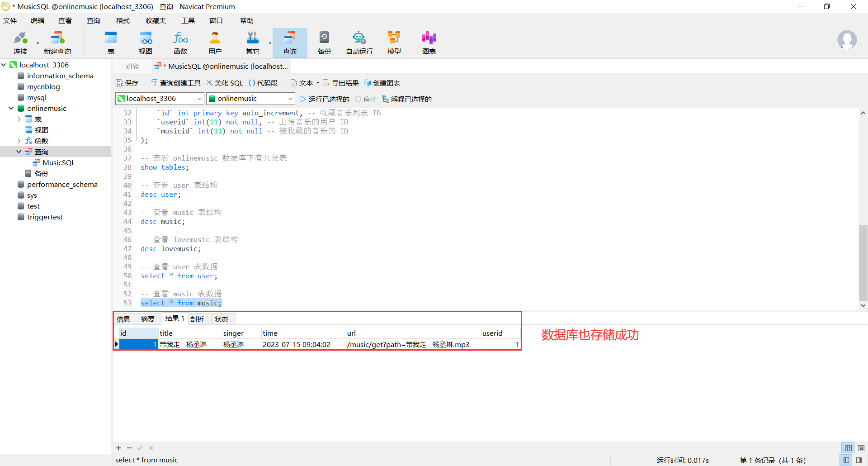This screenshot has height=466, width=868.
Task: Click the Function (函数) toolbar icon
Action: pyautogui.click(x=180, y=43)
